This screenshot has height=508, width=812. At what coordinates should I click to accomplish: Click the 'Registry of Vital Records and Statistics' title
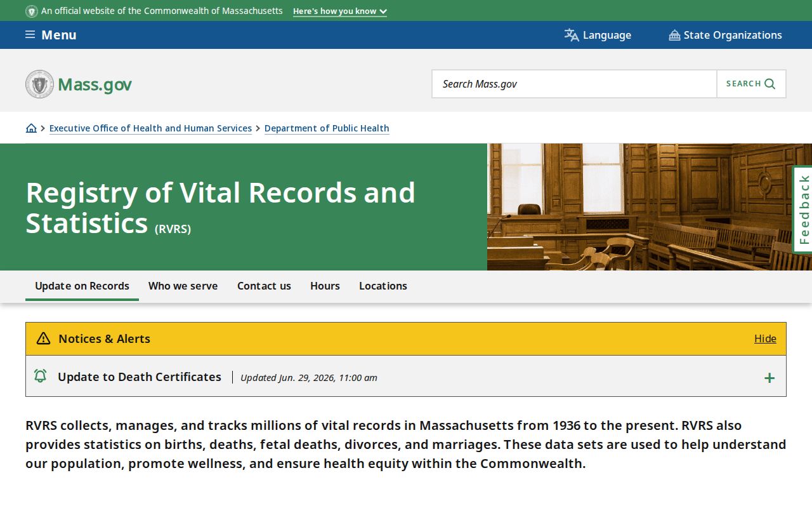[x=220, y=208]
